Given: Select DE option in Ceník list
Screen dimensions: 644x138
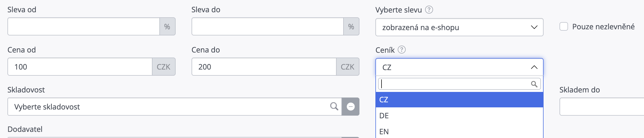Looking at the screenshot, I should click(x=459, y=116).
